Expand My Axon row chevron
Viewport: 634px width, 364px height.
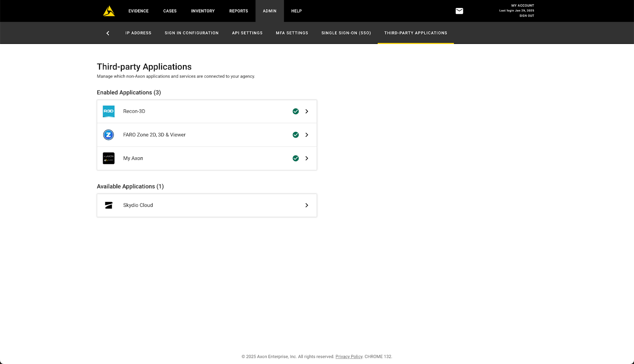307,158
